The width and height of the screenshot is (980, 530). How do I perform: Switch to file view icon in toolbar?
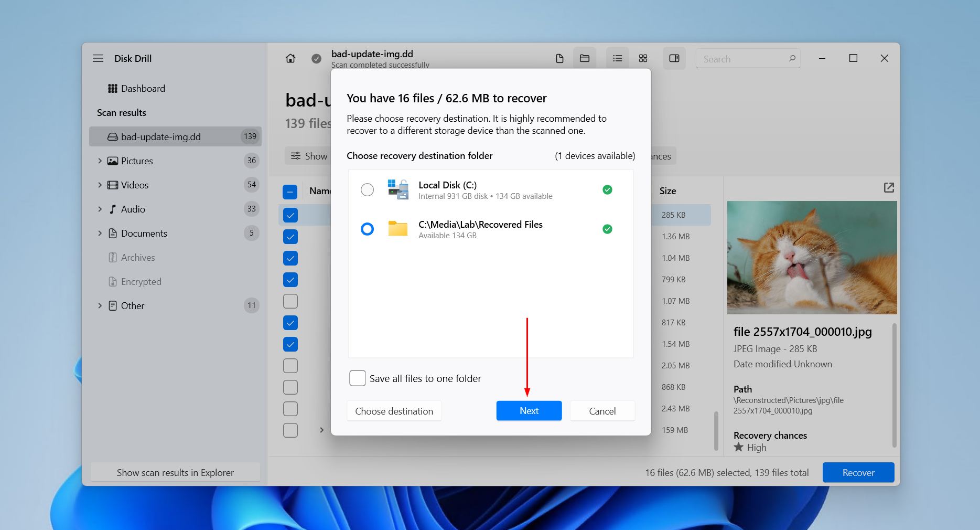[559, 58]
